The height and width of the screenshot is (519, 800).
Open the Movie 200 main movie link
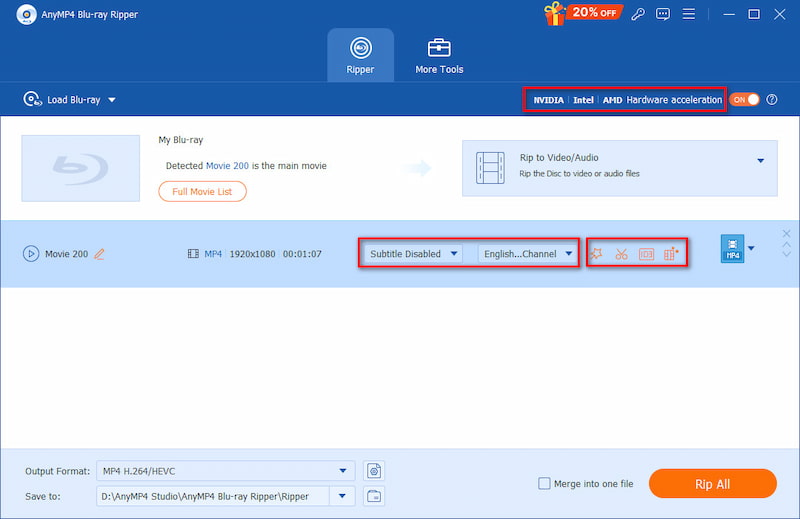228,166
